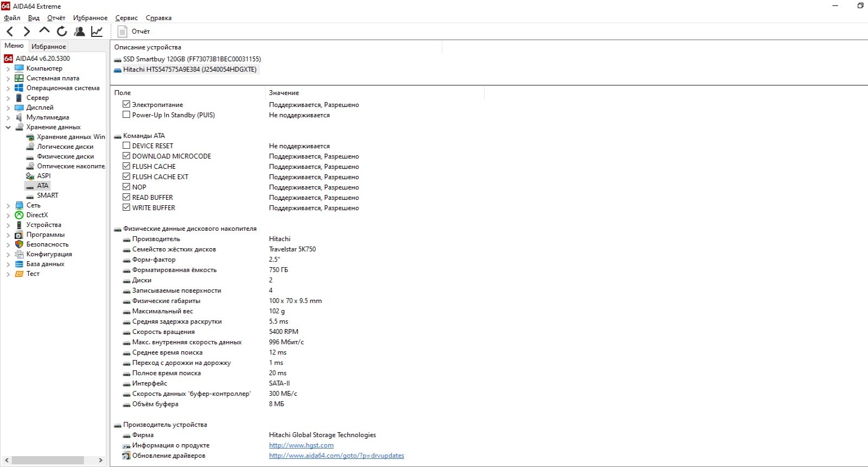The image size is (868, 467).
Task: Open the aida64.com driver updates link
Action: 336,456
